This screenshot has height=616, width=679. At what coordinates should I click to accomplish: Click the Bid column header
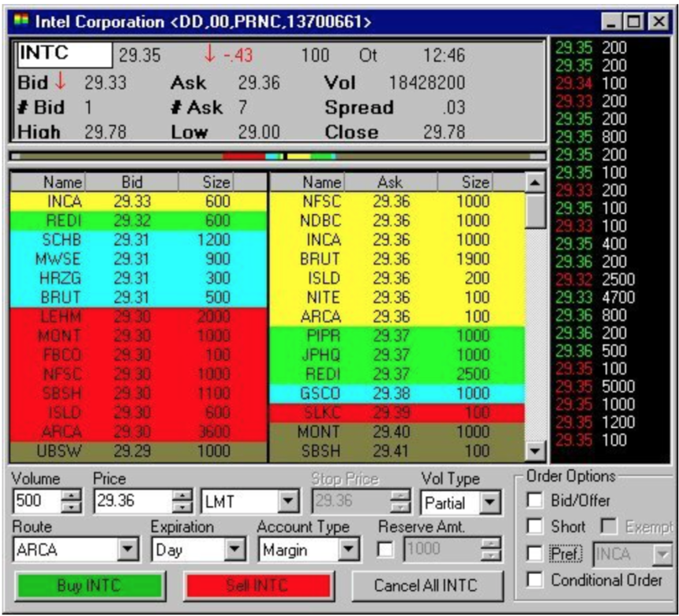(131, 182)
